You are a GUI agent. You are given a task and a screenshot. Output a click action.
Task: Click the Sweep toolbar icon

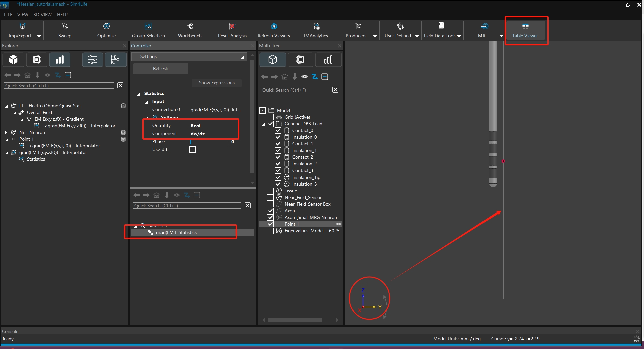[x=65, y=30]
